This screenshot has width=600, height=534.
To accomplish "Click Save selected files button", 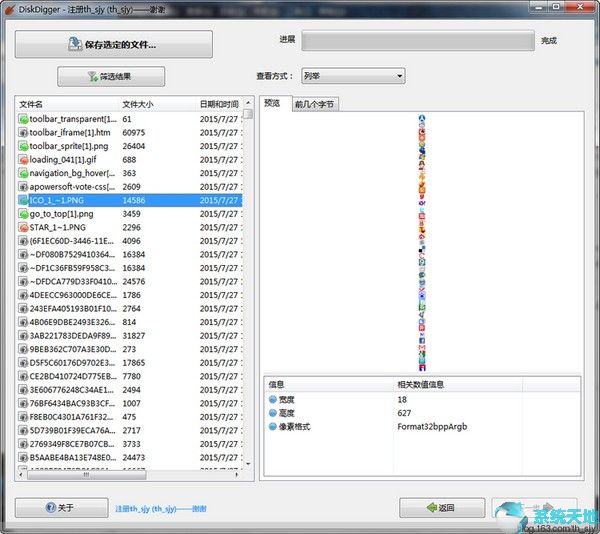I will (x=114, y=44).
